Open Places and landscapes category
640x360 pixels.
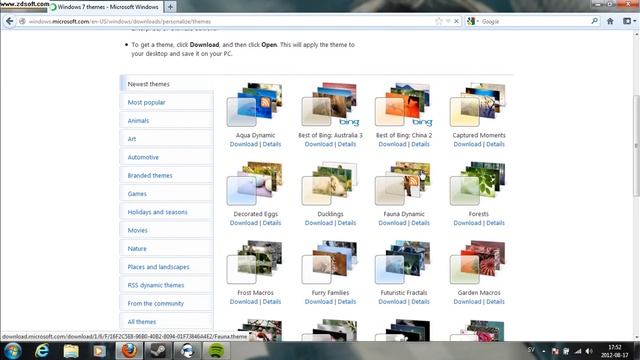[x=167, y=267]
